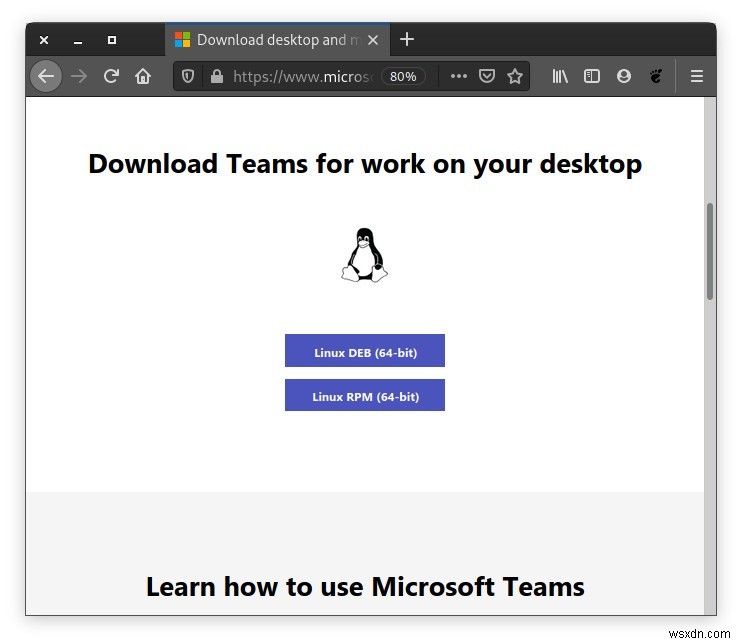Open the Firefox home page

[143, 76]
